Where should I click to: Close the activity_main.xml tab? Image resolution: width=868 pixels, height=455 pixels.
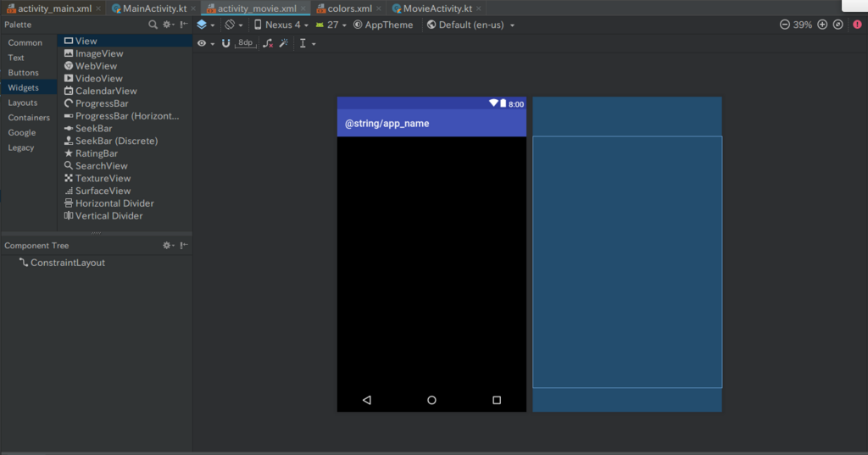click(x=98, y=8)
